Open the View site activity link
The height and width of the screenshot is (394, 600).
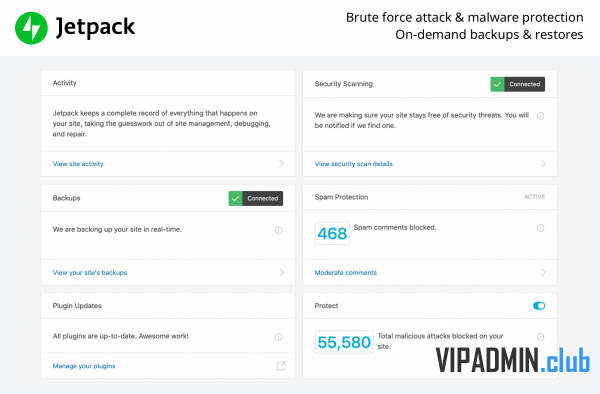click(78, 164)
